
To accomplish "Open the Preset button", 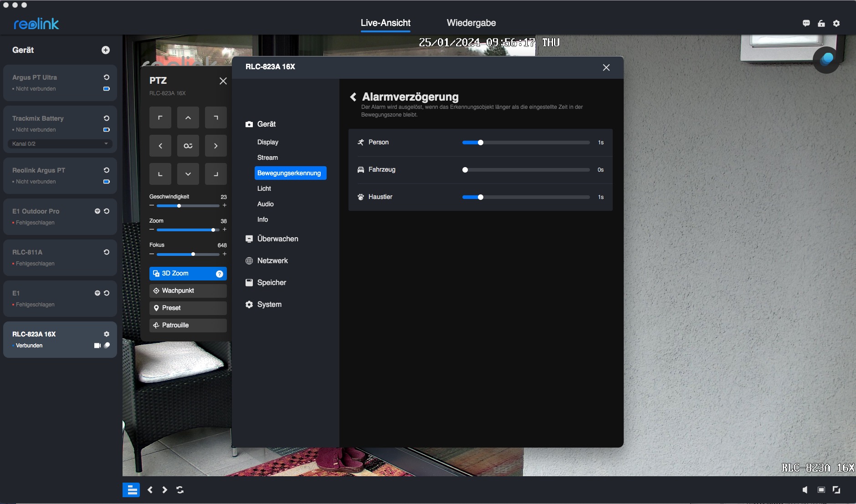I will (188, 308).
